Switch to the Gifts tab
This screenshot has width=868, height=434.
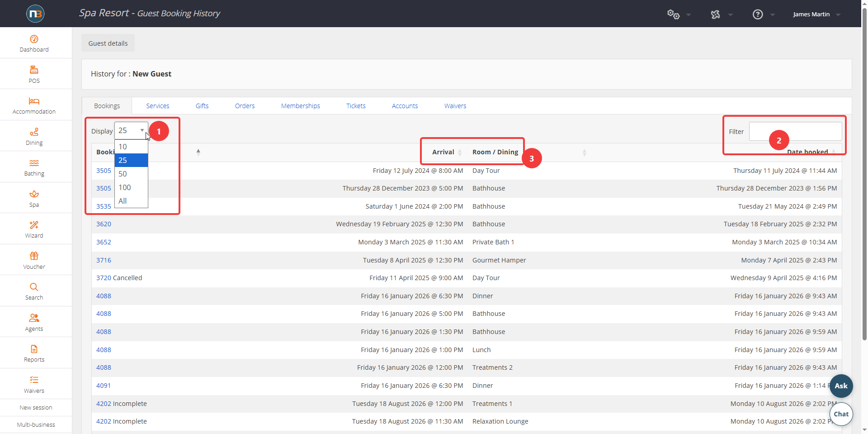click(202, 106)
